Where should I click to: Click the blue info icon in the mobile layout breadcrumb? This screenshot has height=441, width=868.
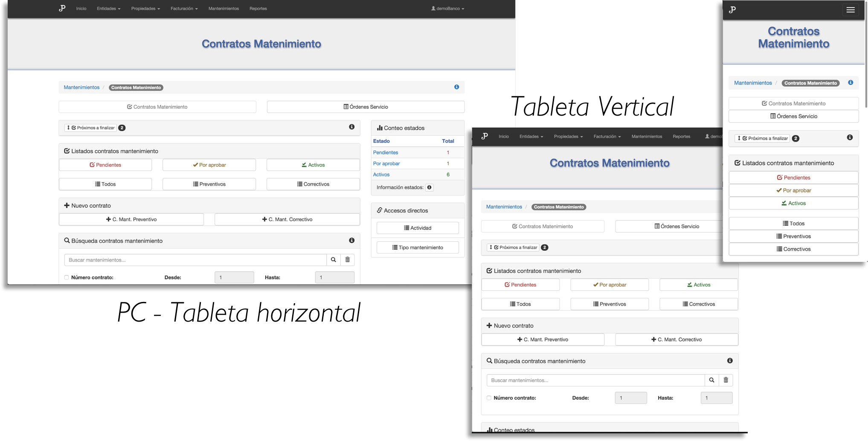pos(850,83)
